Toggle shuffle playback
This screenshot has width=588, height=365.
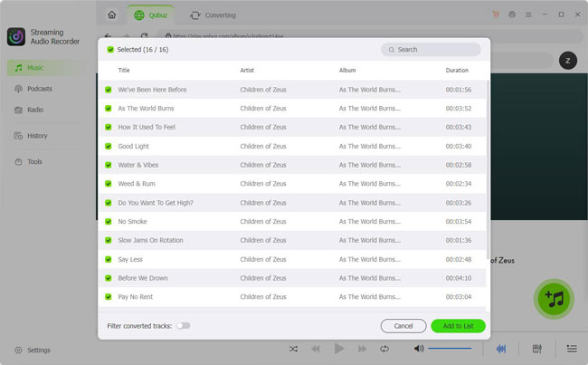point(294,349)
